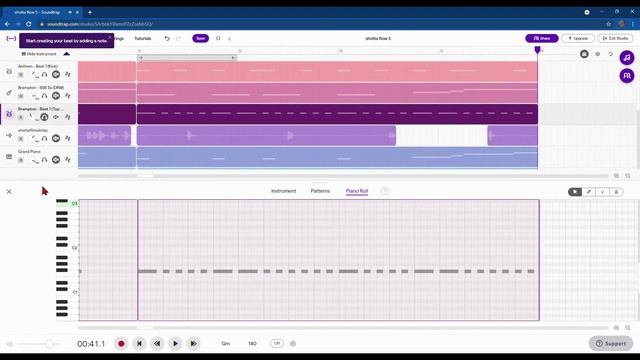Click the cycle loop icon above the timeline
Screen dimensions: 640x360
[611, 54]
